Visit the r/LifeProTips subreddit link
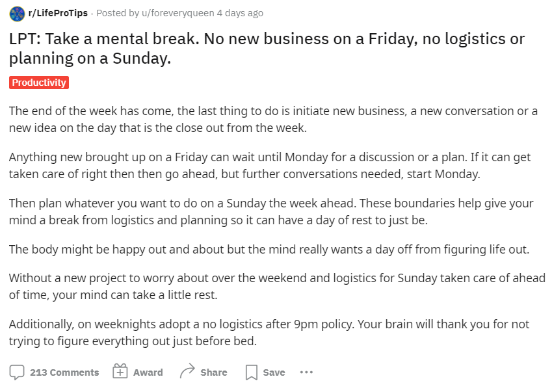Screen dimensions: 552x392 point(58,14)
